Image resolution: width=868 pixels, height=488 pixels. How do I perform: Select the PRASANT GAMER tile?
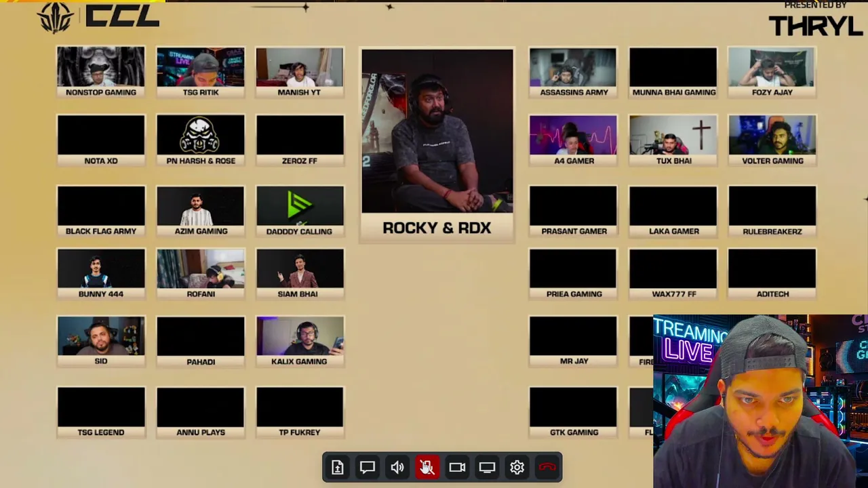tap(574, 211)
